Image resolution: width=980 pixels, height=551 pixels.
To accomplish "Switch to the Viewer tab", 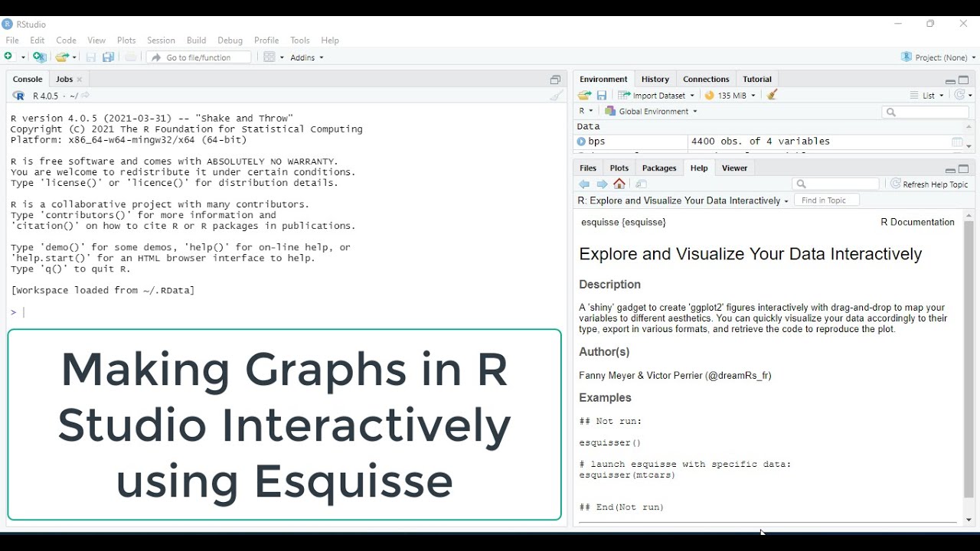I will coord(735,168).
